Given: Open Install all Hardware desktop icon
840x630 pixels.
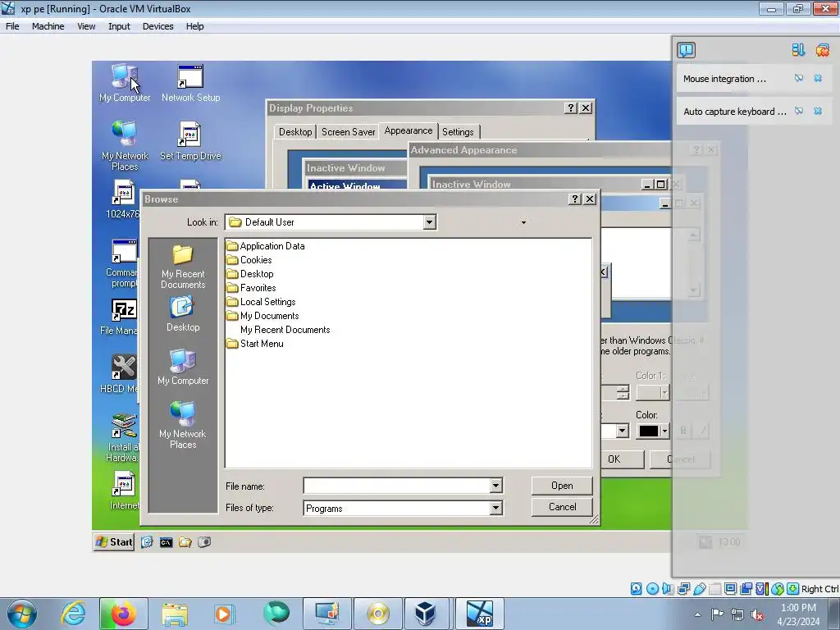Looking at the screenshot, I should click(122, 438).
